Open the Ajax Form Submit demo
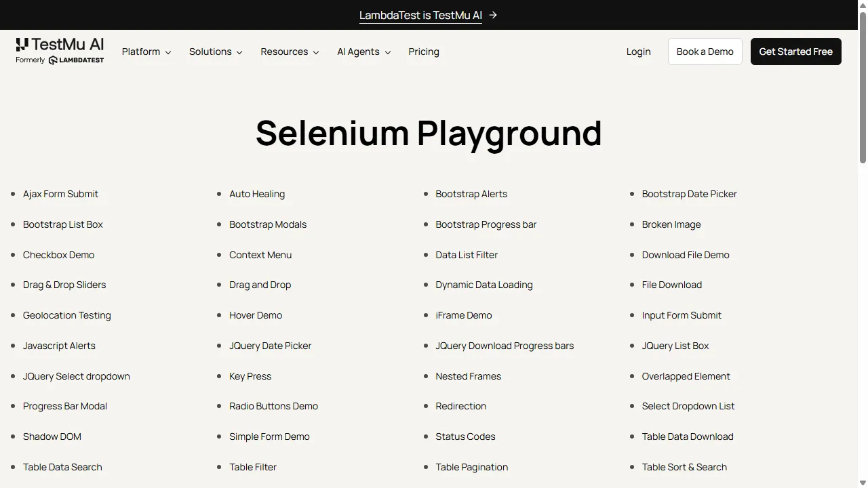Screen dimensions: 868x488 tap(60, 194)
